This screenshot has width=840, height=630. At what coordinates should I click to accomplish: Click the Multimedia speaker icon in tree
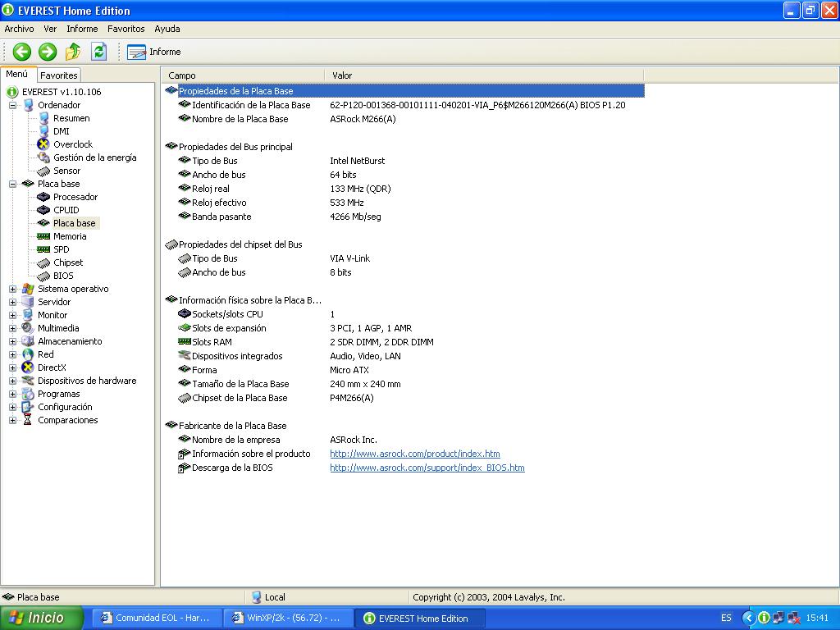(x=27, y=328)
